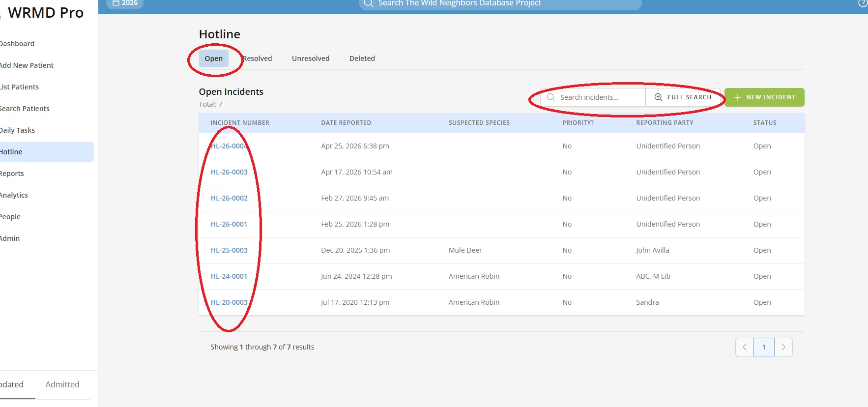The image size is (868, 407).
Task: Click the SUSPECTED SPECIES column header
Action: tap(479, 123)
